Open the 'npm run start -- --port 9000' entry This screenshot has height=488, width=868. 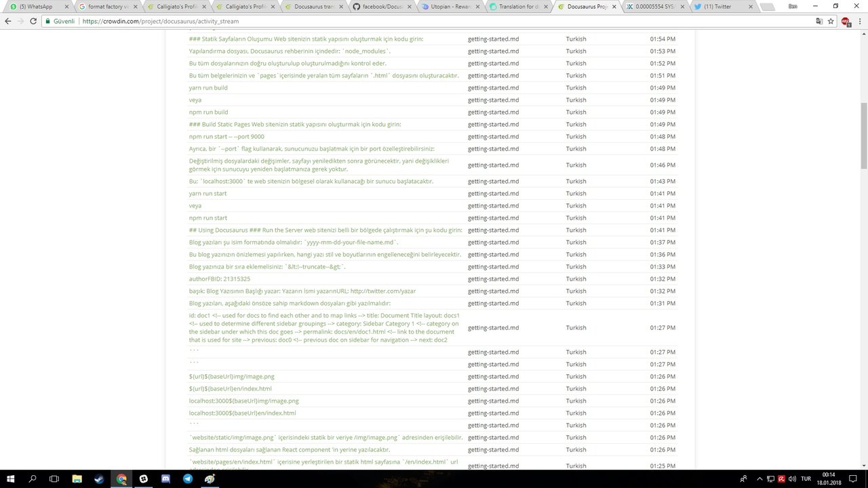226,136
